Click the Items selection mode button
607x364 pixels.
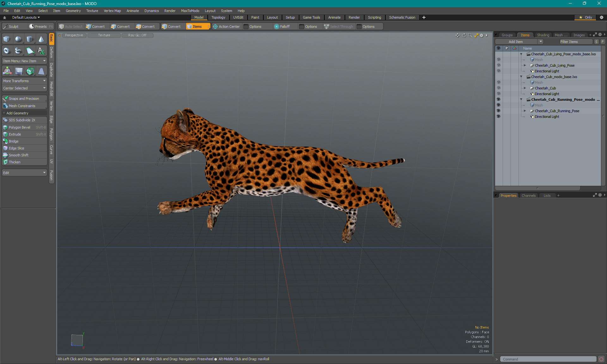coord(198,27)
